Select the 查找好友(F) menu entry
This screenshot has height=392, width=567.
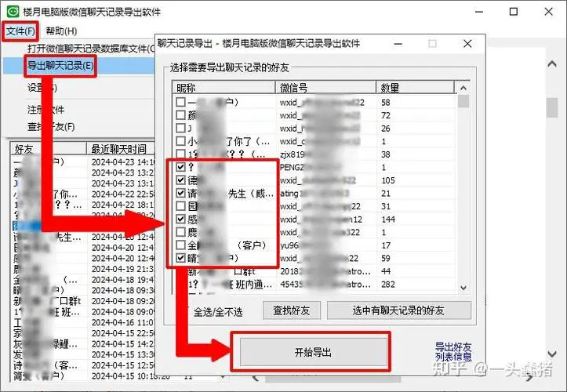[x=51, y=127]
